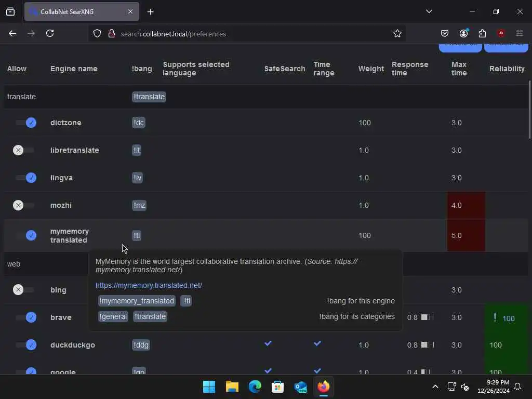Open the Firefox View button
This screenshot has width=532, height=399.
click(10, 11)
